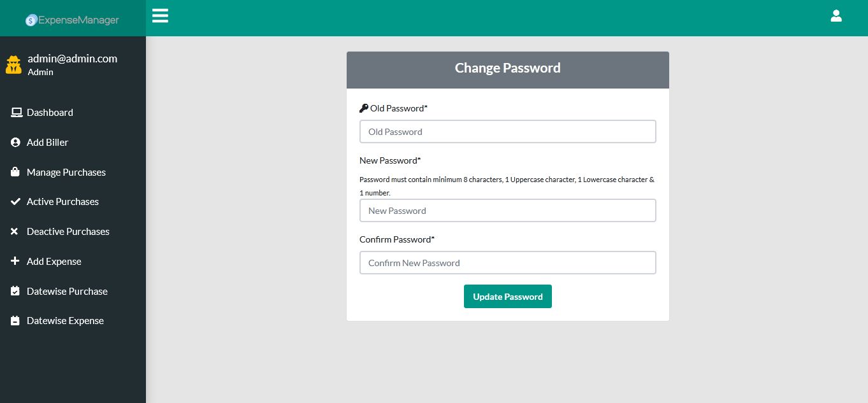Click into the New Password field

tap(507, 211)
